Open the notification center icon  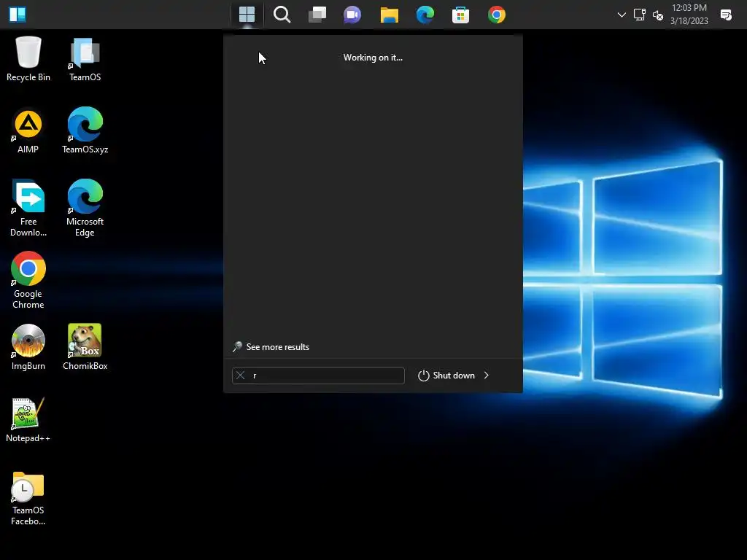(x=726, y=15)
